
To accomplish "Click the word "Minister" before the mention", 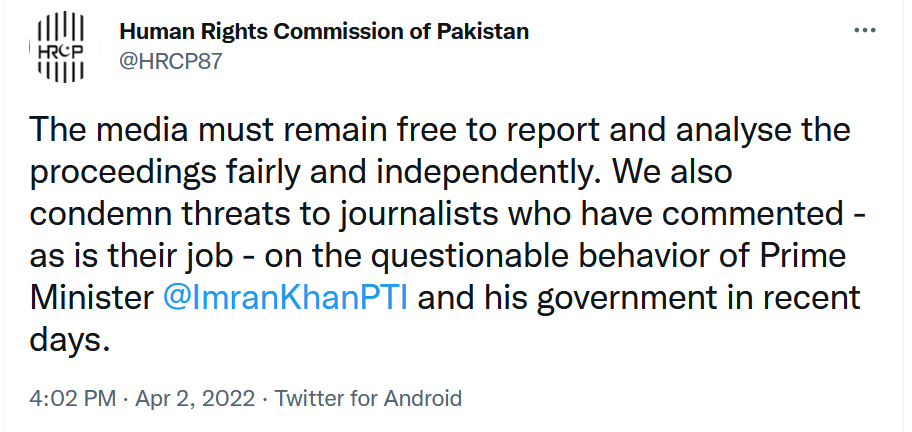I will 91,298.
